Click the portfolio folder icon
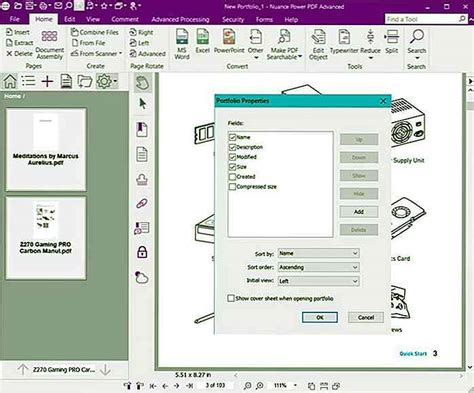Screen dimensions: 474x393 click(85, 81)
